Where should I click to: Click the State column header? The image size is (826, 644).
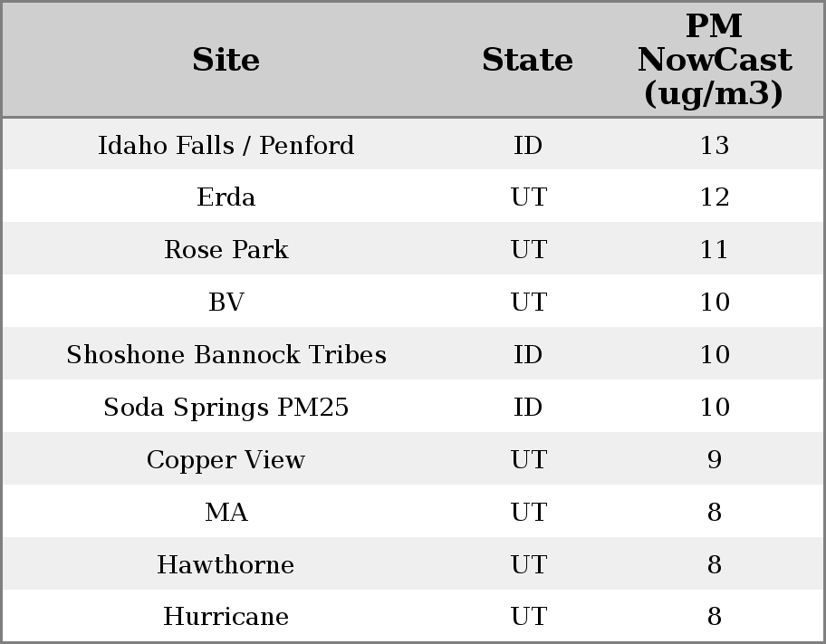pyautogui.click(x=527, y=61)
